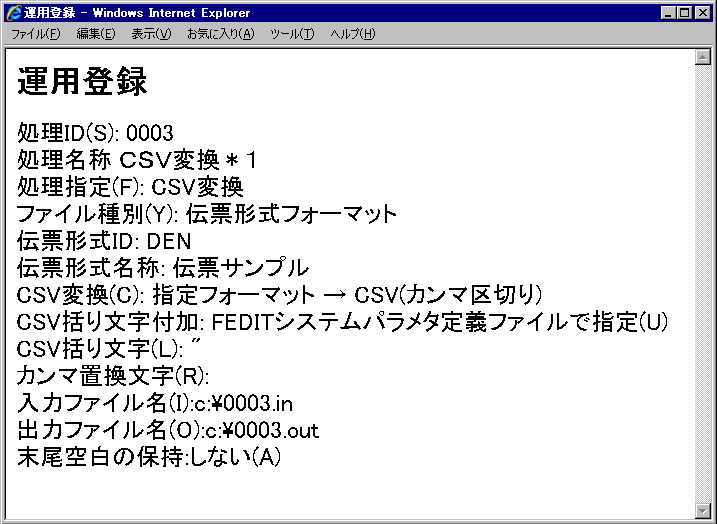Maximize the Internet Explorer window
This screenshot has height=524, width=717.
(685, 13)
